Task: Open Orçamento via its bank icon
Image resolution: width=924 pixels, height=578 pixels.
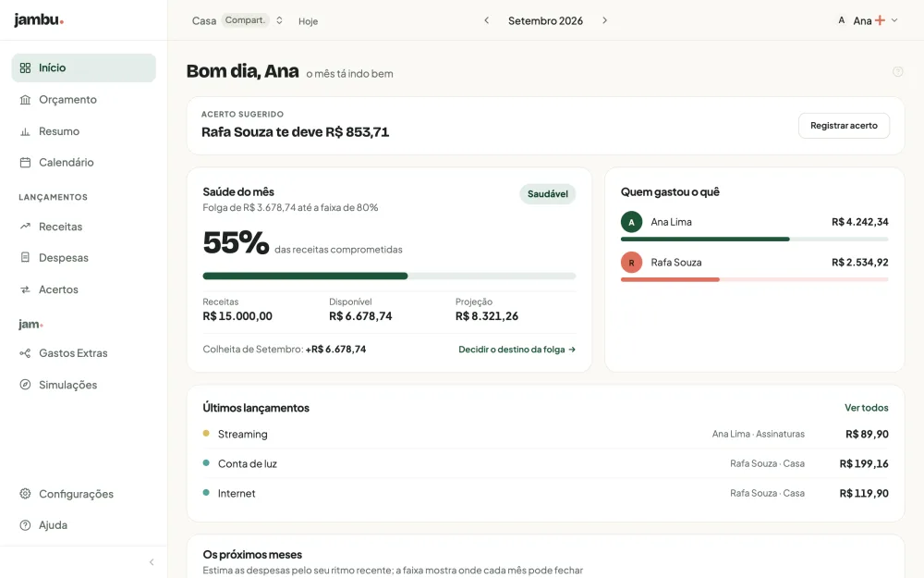Action: coord(25,100)
